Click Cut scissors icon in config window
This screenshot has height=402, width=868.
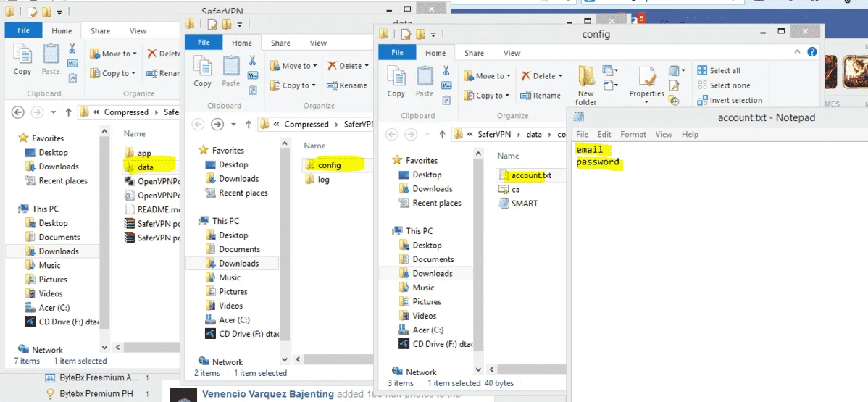click(x=447, y=71)
